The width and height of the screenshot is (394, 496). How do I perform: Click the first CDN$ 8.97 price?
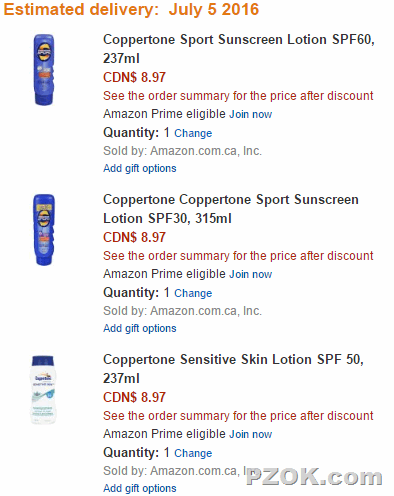[x=134, y=77]
